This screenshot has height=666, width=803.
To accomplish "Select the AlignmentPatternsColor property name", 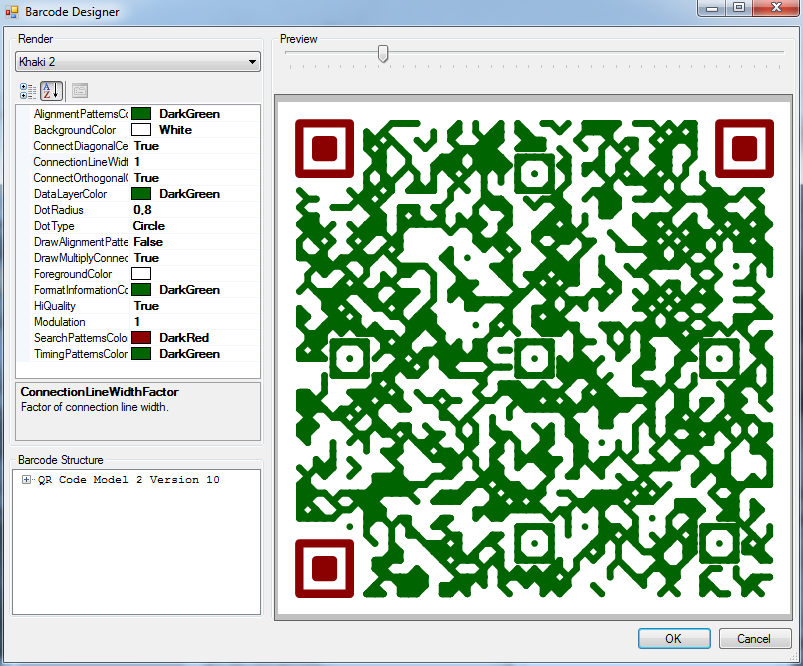I will (x=81, y=114).
